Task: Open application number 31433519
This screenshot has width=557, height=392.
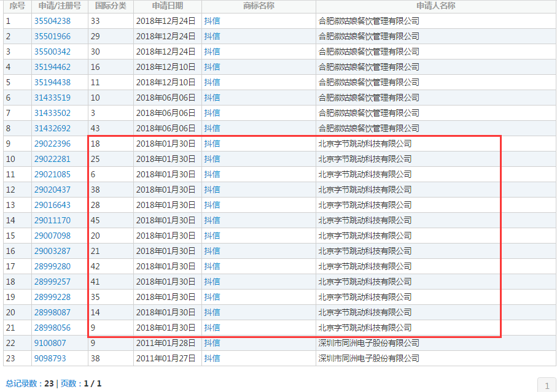Action: click(52, 98)
